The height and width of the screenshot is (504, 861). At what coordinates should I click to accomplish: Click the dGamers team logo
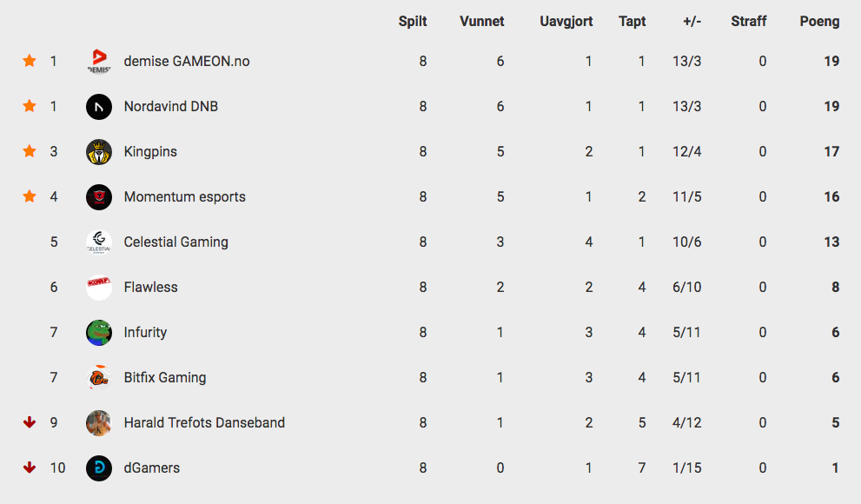[x=99, y=468]
